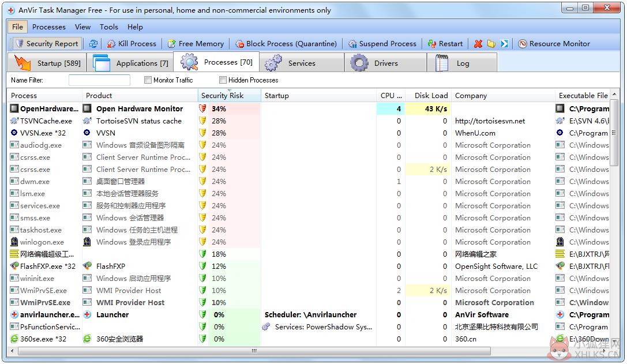627x364 pixels.
Task: Click the TSVNCache.exe process icon
Action: pos(14,121)
